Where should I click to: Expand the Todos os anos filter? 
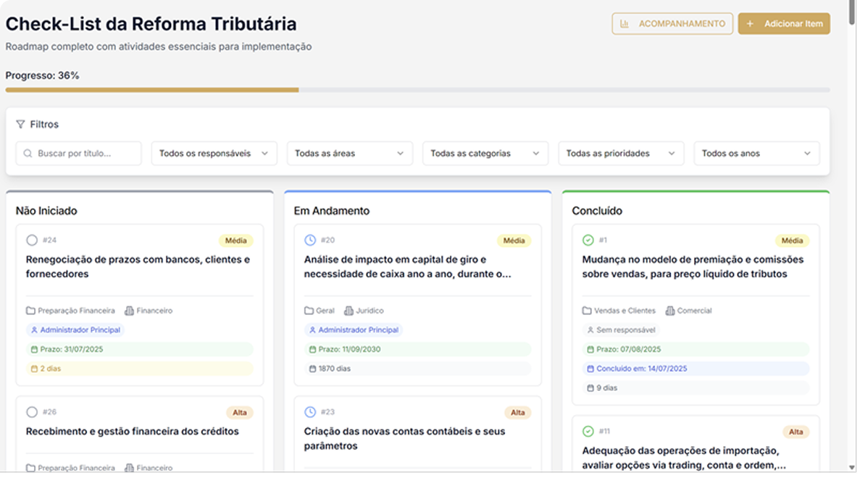tap(756, 154)
